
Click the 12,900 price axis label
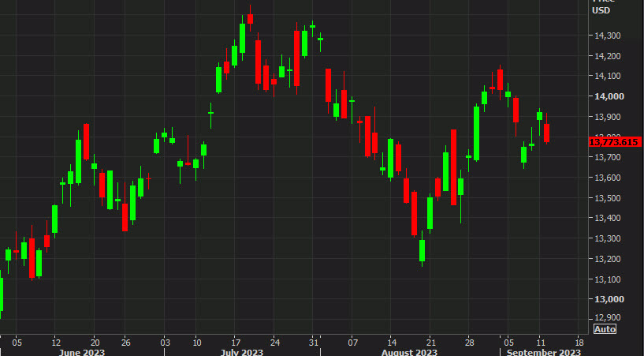(608, 318)
